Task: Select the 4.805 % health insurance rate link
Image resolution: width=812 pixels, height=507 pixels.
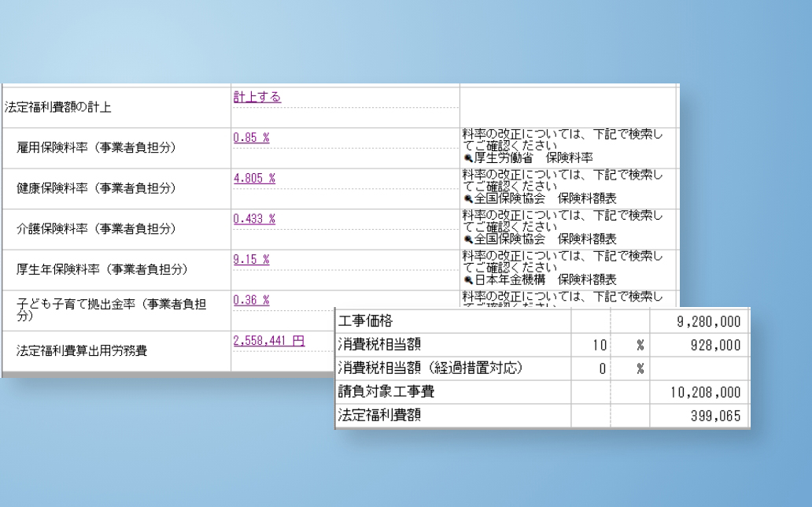Action: (x=254, y=178)
